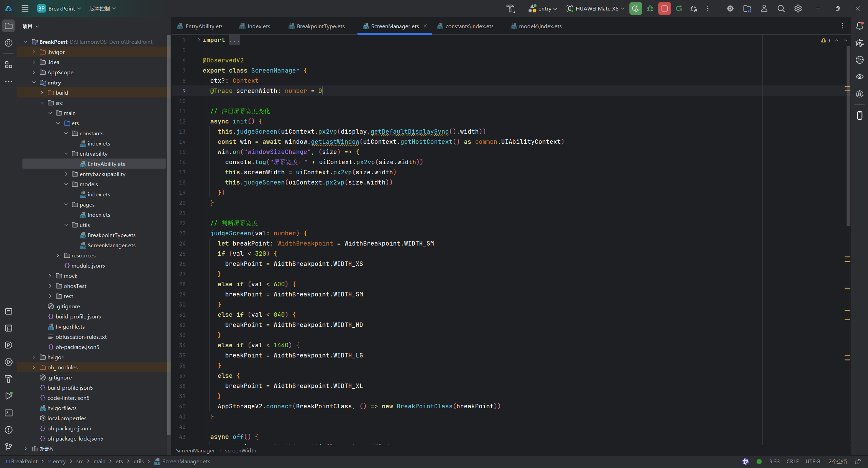Open the device emulator phone icon
Screen dimensions: 868x468
tap(860, 116)
